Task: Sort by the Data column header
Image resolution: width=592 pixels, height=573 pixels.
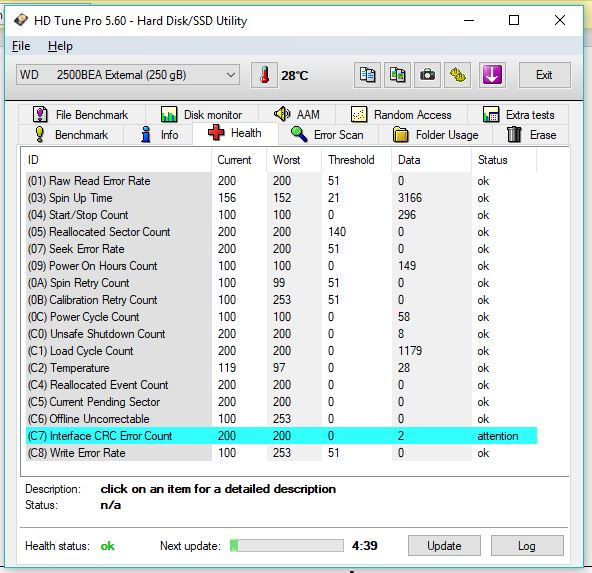Action: click(x=432, y=160)
